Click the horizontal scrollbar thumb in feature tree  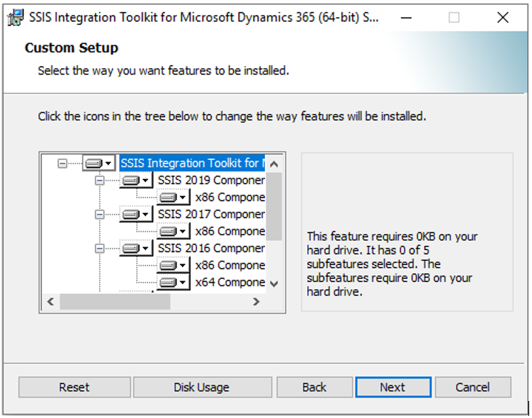pos(115,302)
